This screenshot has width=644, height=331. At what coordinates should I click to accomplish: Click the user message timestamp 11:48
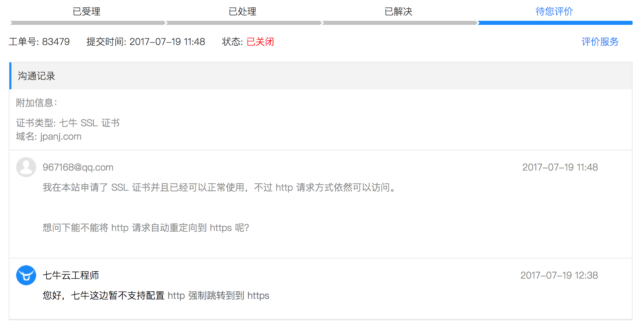pos(560,167)
